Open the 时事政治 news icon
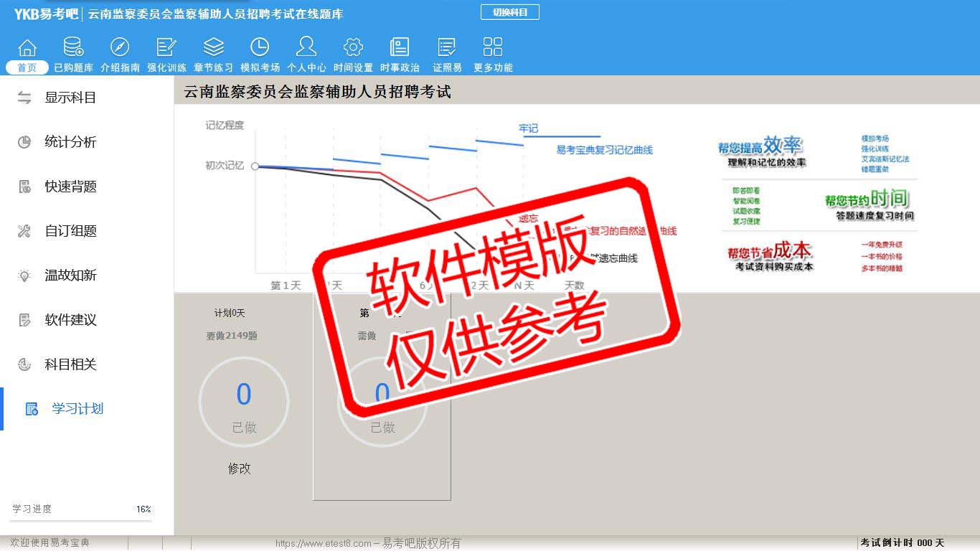 pyautogui.click(x=400, y=47)
